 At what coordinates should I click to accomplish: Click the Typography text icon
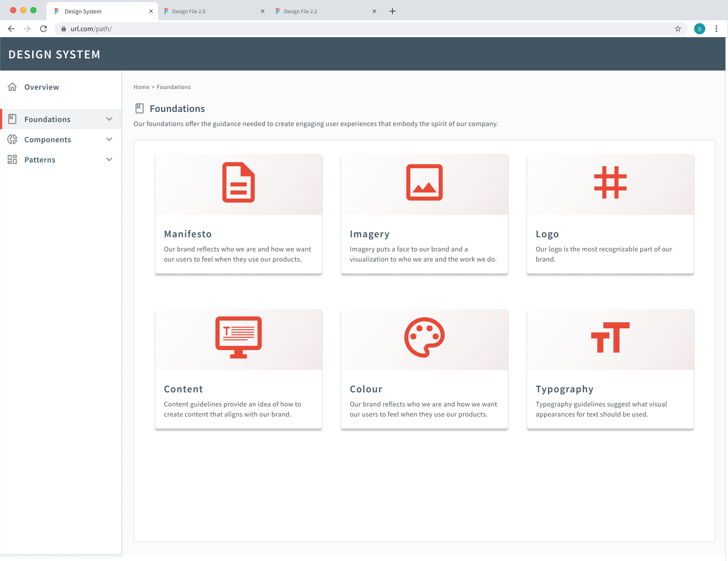610,338
